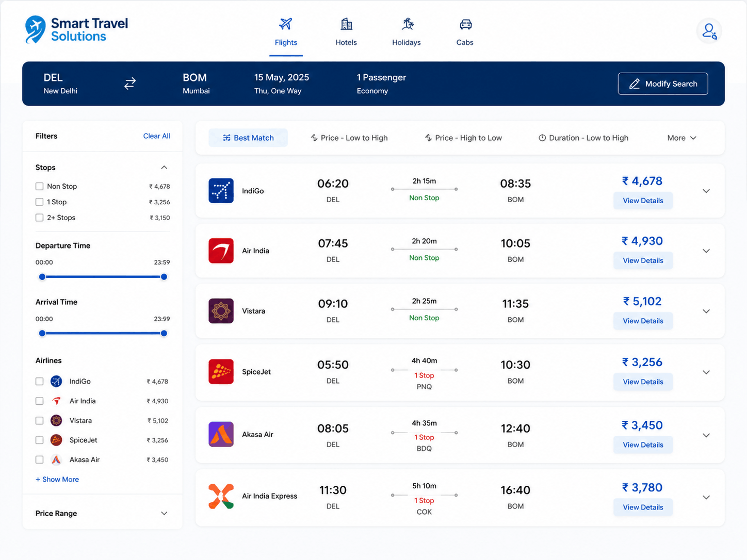747x560 pixels.
Task: Expand the Vistara 09:10 flight row
Action: 706,311
